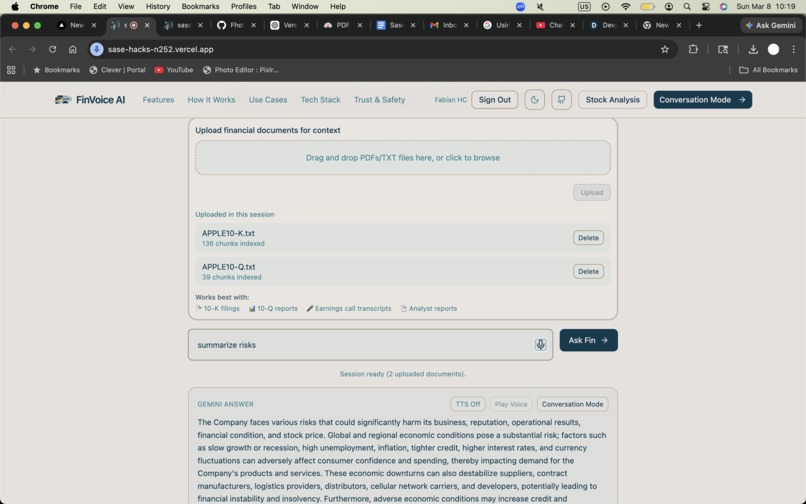This screenshot has width=806, height=504.
Task: Click the Fabian HC user name
Action: pos(450,100)
